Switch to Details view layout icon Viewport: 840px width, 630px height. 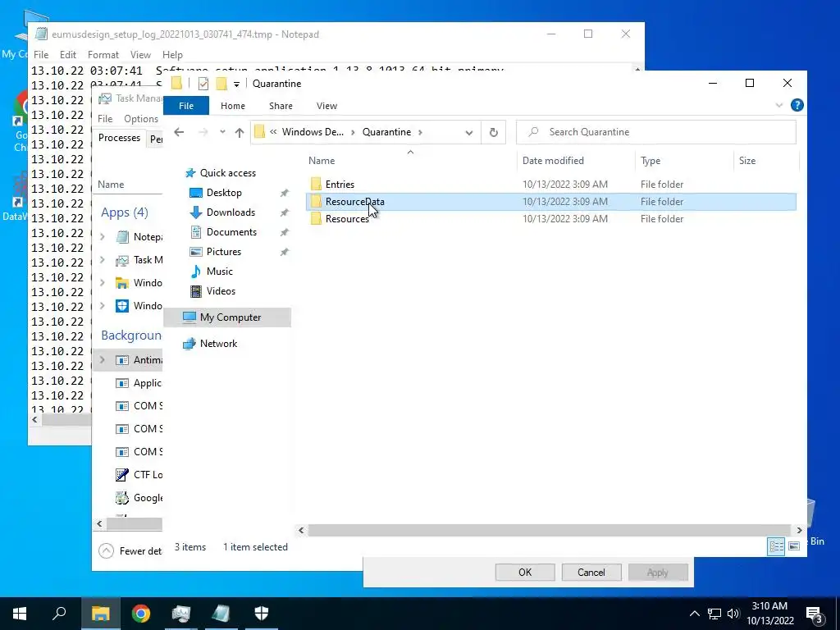pyautogui.click(x=776, y=546)
